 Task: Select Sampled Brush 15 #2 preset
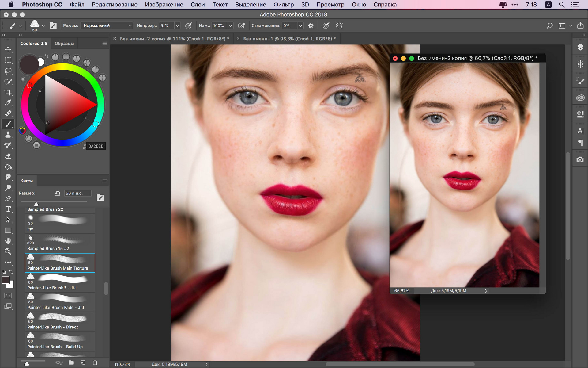coord(60,243)
